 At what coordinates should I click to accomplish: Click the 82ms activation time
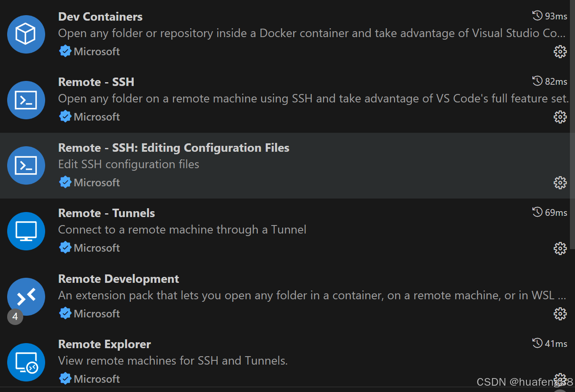[x=556, y=81]
